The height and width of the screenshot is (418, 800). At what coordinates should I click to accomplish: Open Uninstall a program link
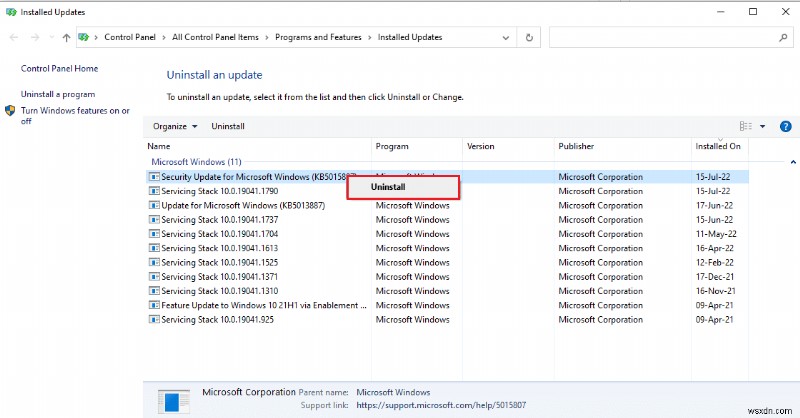[x=58, y=94]
